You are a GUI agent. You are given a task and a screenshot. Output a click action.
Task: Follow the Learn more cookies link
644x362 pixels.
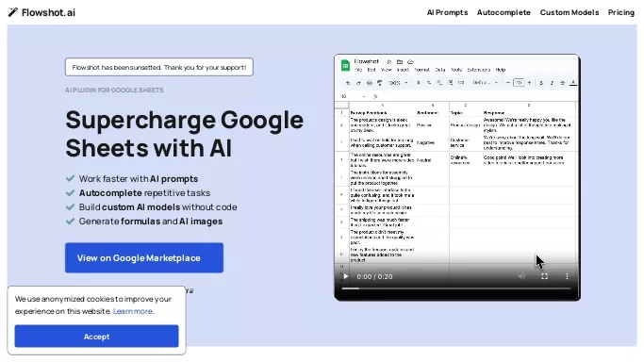[x=133, y=311]
